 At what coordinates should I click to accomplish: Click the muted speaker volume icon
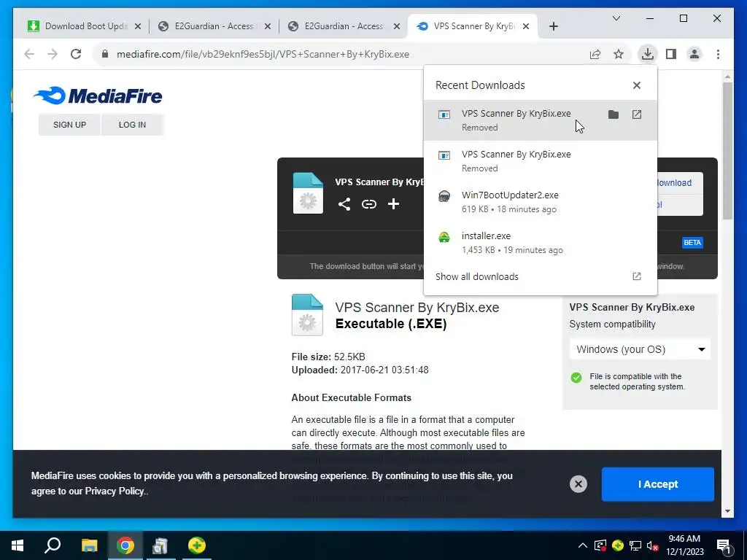[x=652, y=545]
